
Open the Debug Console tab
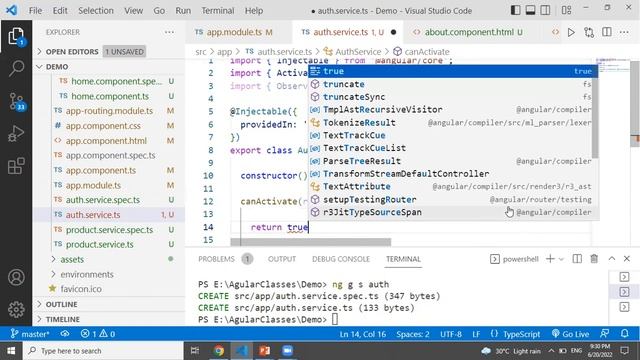(x=341, y=259)
